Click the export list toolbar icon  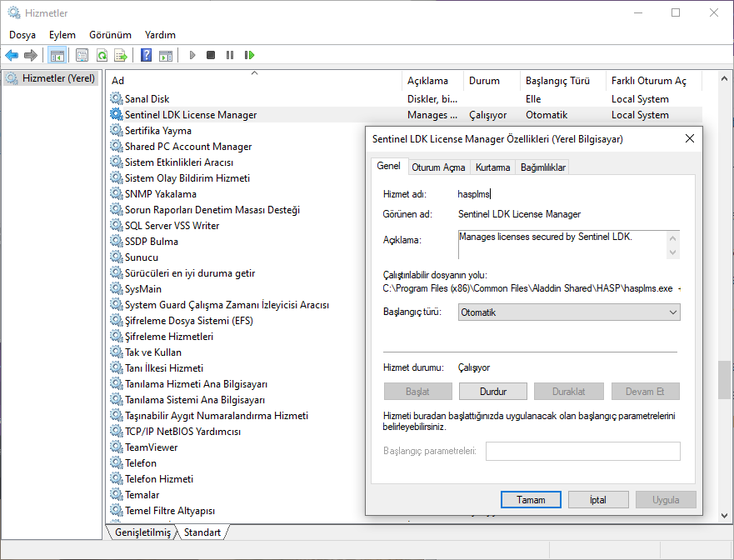tap(121, 55)
